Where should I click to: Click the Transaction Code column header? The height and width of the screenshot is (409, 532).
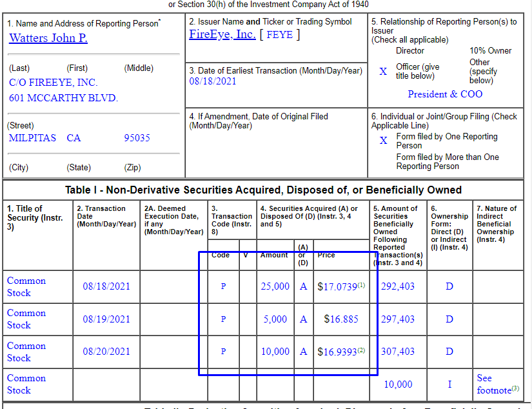click(232, 220)
